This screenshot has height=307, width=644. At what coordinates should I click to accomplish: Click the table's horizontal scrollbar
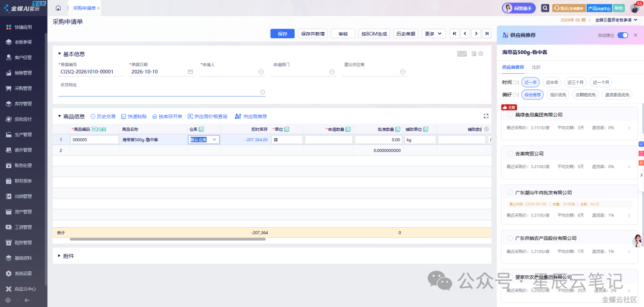(168, 239)
